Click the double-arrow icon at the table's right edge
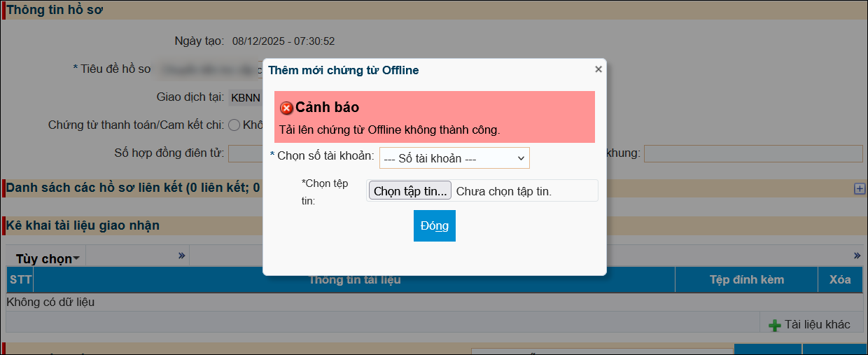868x355 pixels. 857,256
